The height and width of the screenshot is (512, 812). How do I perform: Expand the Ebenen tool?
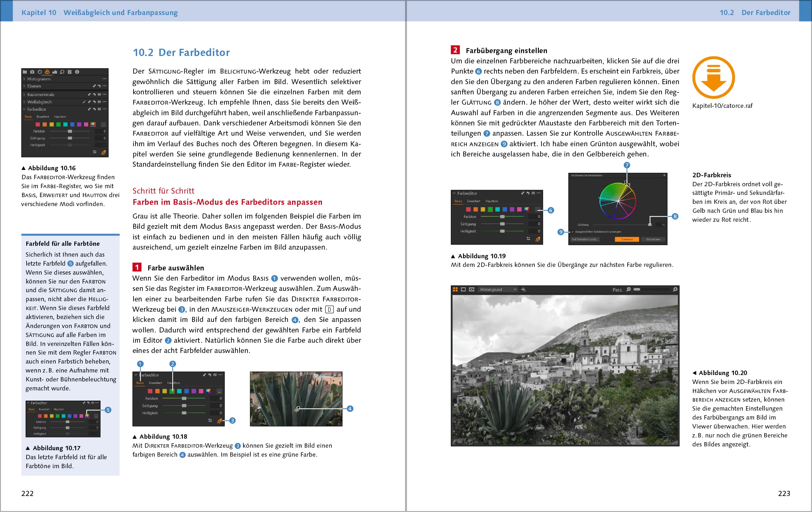(x=24, y=86)
